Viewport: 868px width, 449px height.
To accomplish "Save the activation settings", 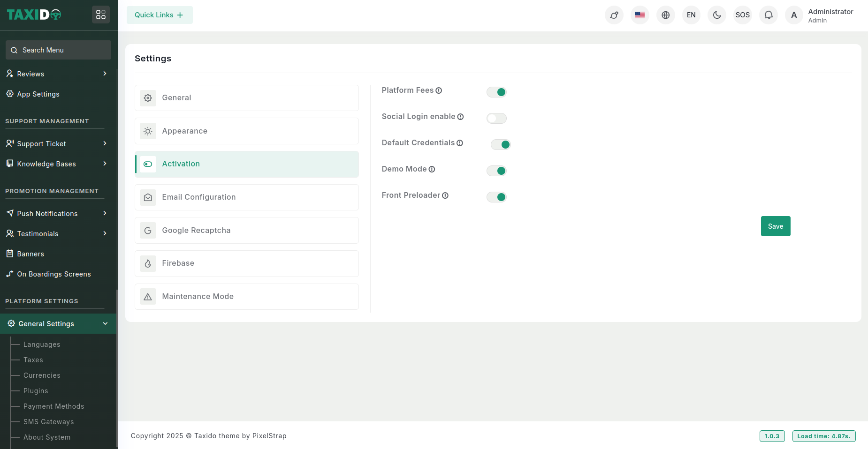I will click(x=775, y=226).
